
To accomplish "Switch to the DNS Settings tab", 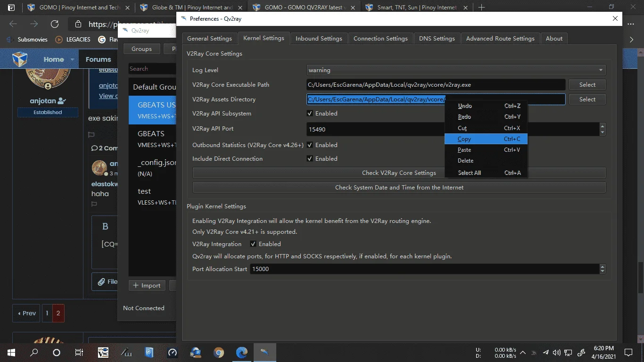I will pos(437,39).
